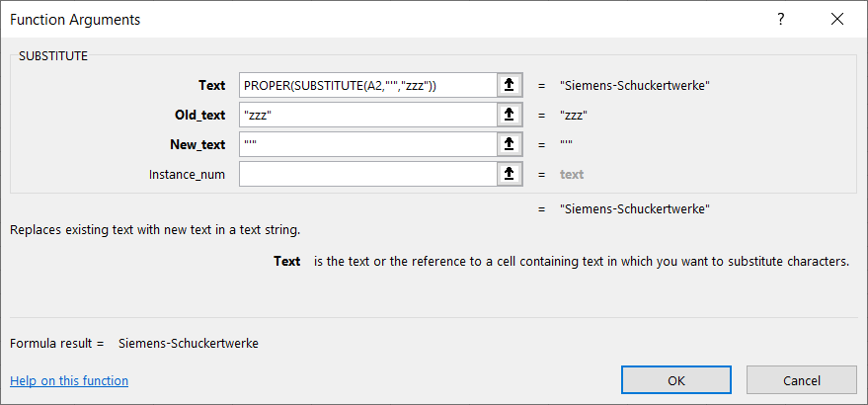Click into the Text argument input box
The height and width of the screenshot is (405, 868).
[366, 86]
